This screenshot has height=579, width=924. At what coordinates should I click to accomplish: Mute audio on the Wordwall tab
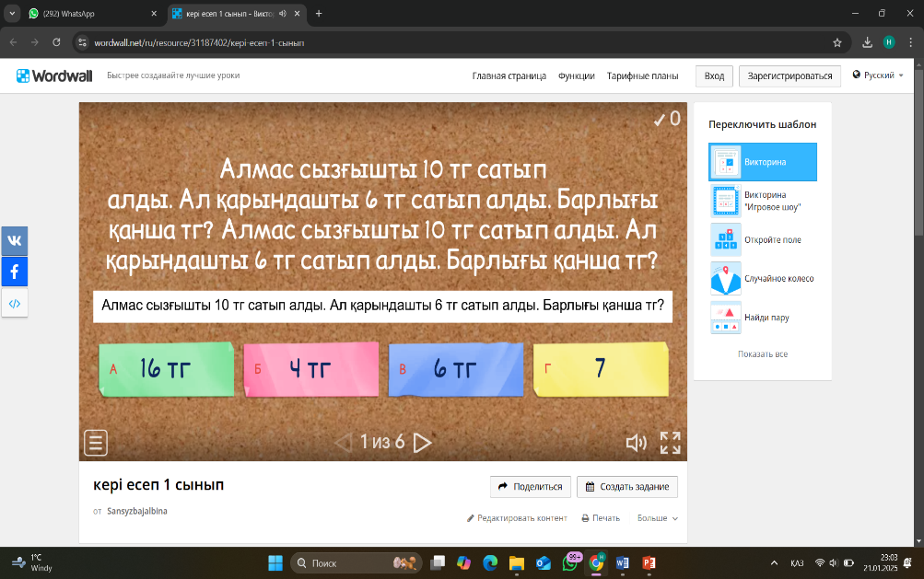click(283, 14)
